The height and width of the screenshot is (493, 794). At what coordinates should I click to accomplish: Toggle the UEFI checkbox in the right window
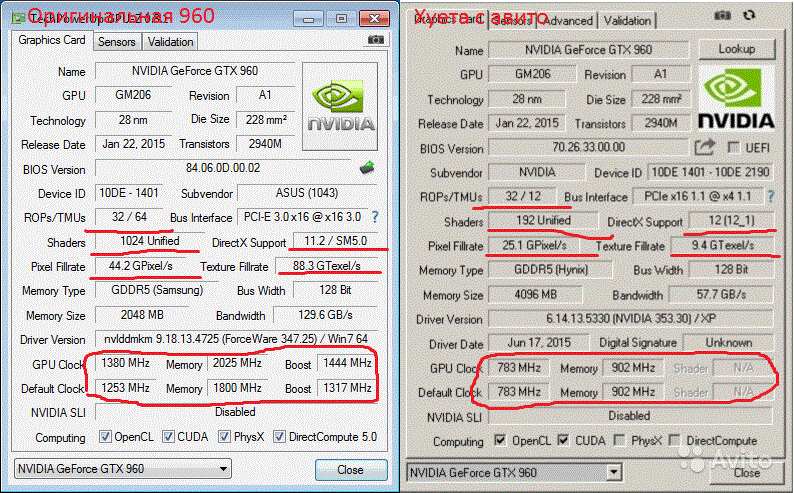(733, 147)
